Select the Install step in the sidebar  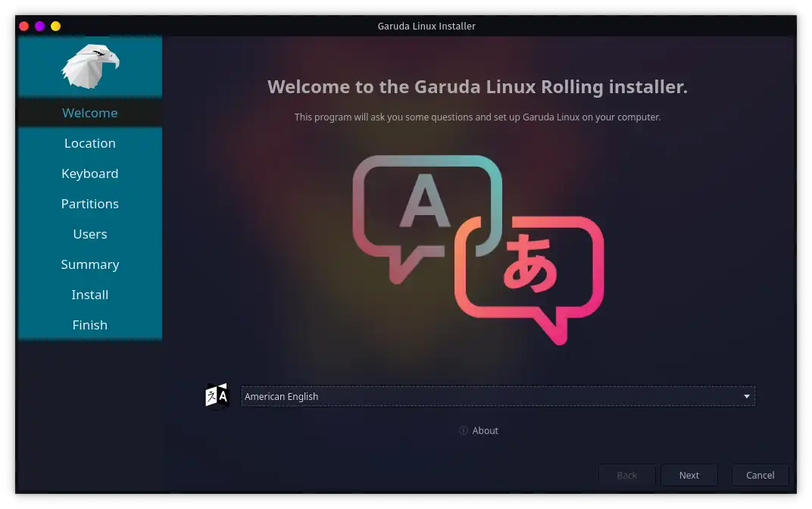tap(90, 295)
